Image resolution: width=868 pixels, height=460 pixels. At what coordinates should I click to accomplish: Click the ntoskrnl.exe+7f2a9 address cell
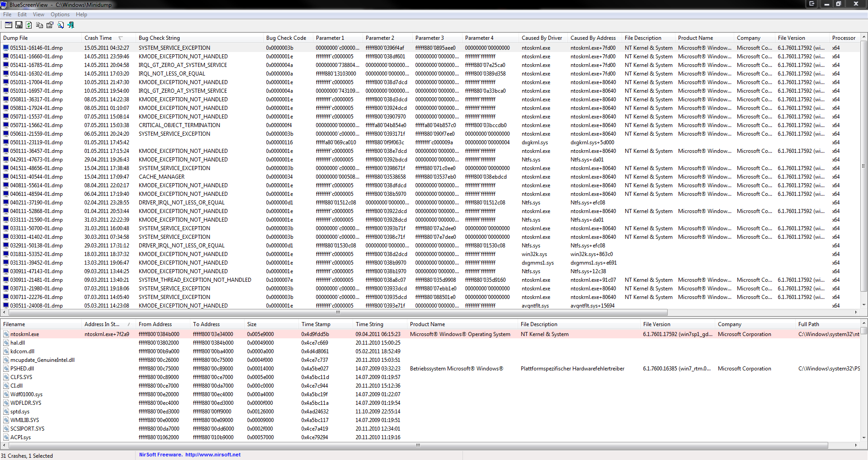(107, 334)
